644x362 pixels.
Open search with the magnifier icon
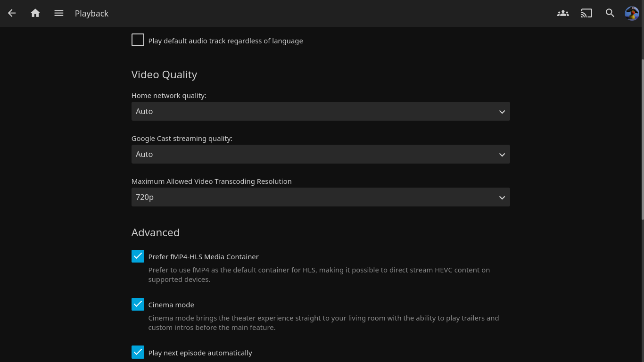tap(610, 13)
